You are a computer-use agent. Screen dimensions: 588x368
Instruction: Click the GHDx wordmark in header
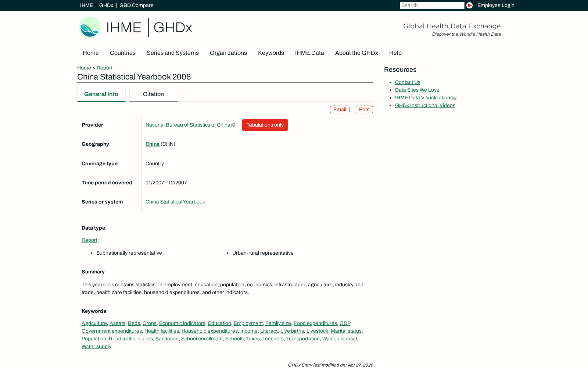point(173,27)
